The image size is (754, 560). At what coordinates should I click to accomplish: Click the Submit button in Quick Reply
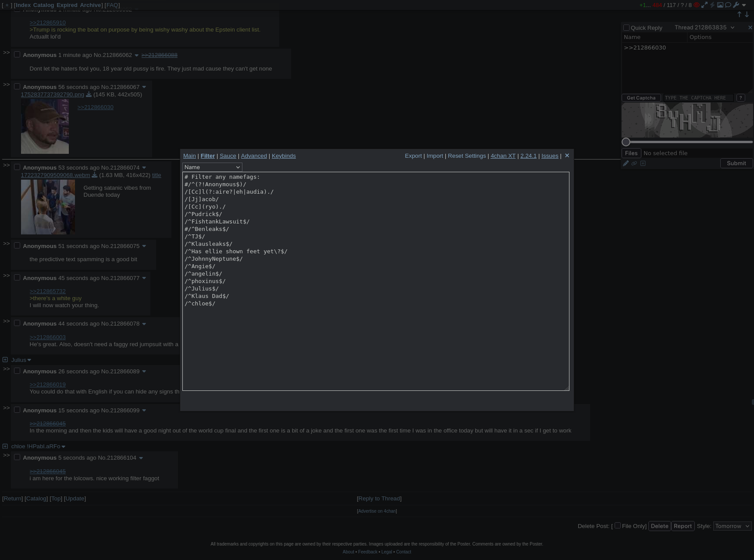point(736,163)
